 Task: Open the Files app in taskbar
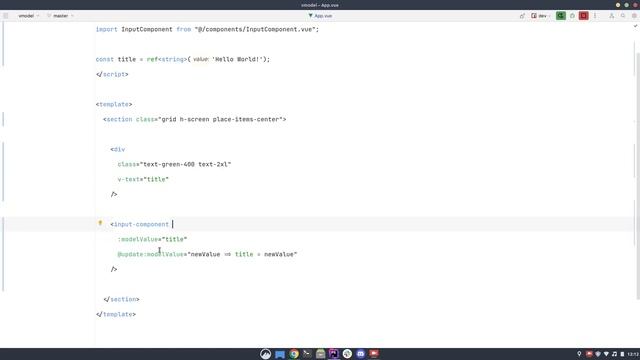280,354
